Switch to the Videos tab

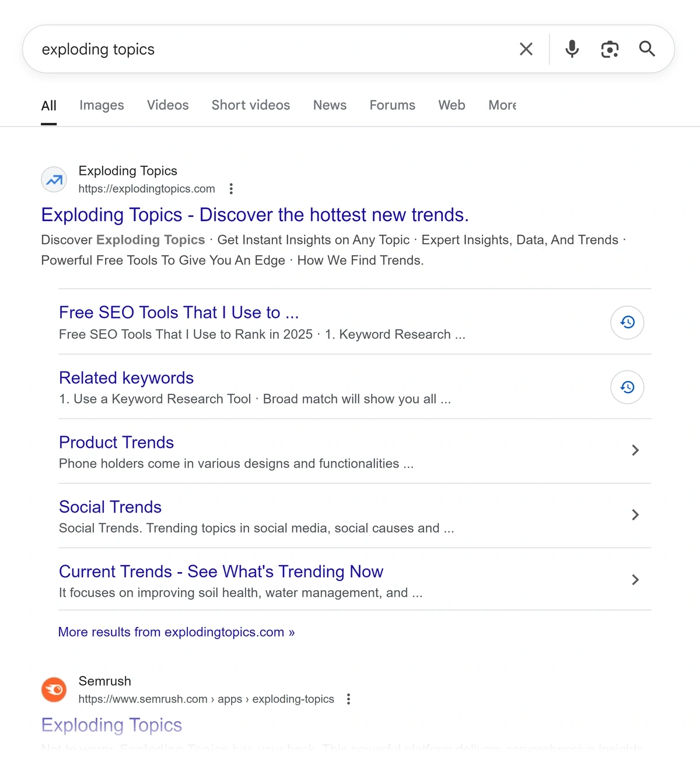[x=168, y=106]
